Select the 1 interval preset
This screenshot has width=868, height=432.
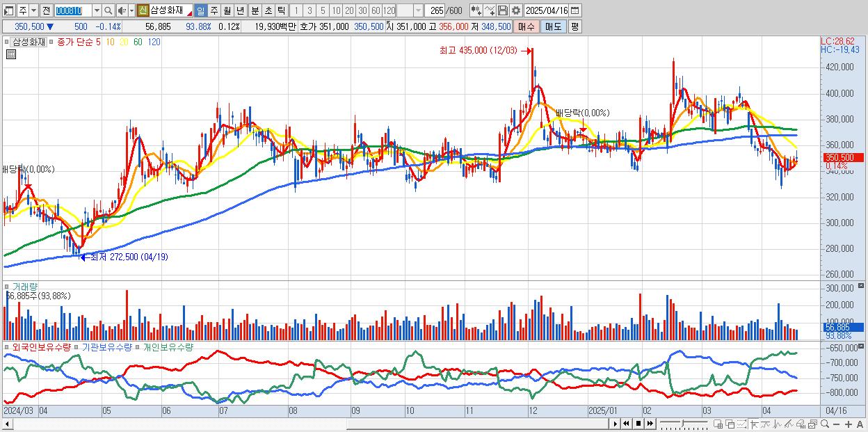(296, 10)
